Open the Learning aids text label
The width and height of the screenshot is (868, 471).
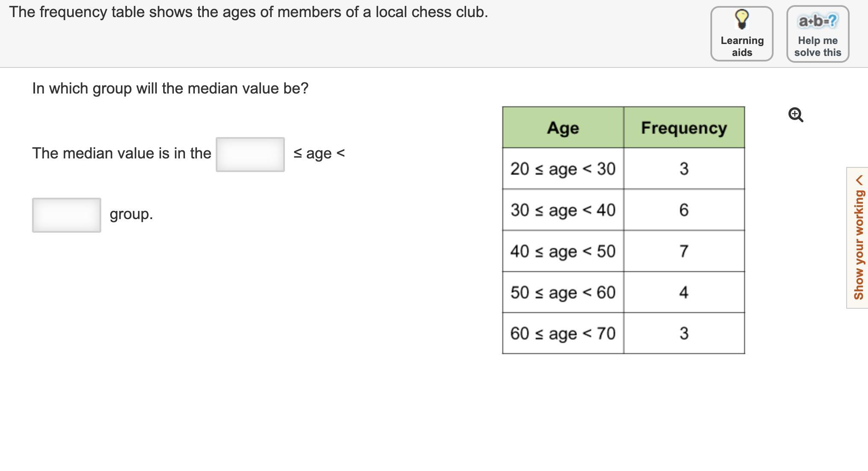pos(742,47)
